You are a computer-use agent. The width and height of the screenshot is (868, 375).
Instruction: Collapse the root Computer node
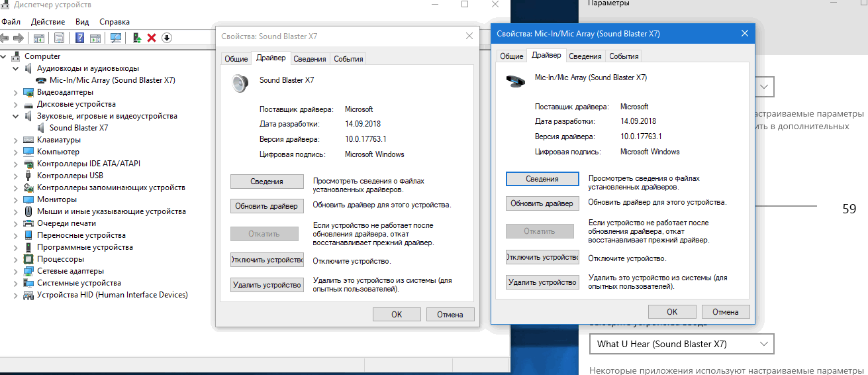click(x=5, y=56)
